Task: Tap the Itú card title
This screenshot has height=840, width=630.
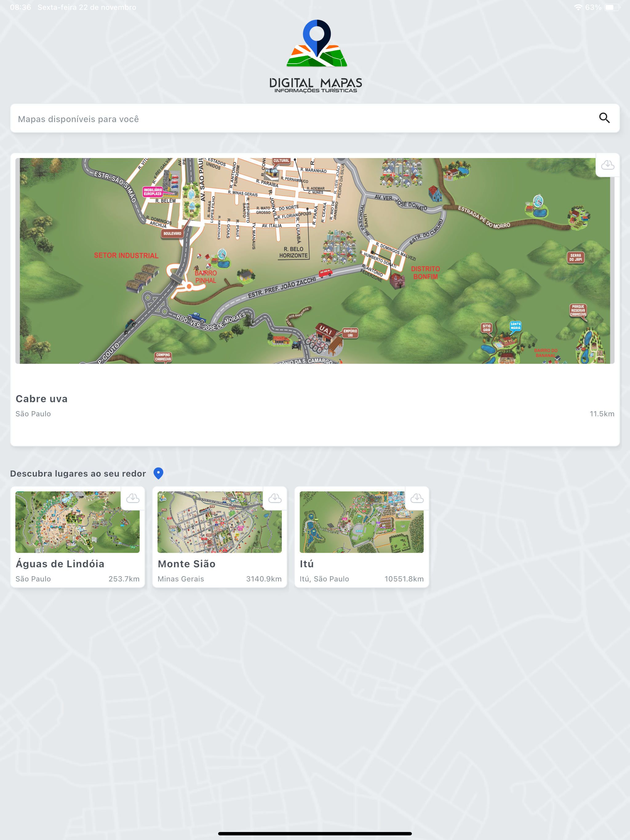Action: click(307, 564)
